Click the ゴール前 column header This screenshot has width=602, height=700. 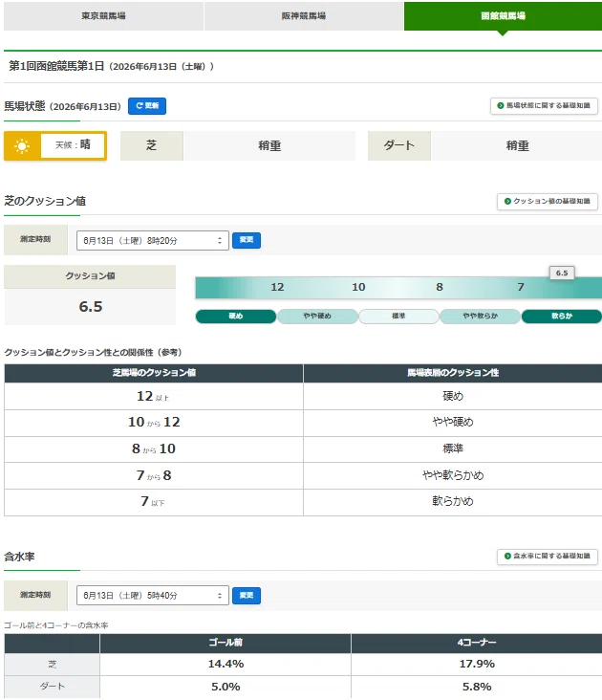click(226, 643)
